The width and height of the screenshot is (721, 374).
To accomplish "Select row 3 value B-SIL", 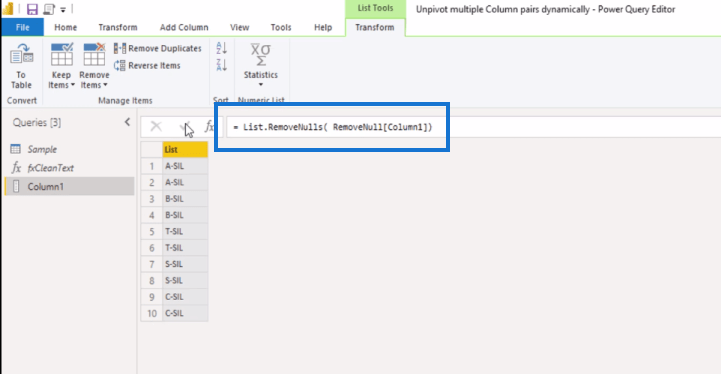I will (x=185, y=199).
